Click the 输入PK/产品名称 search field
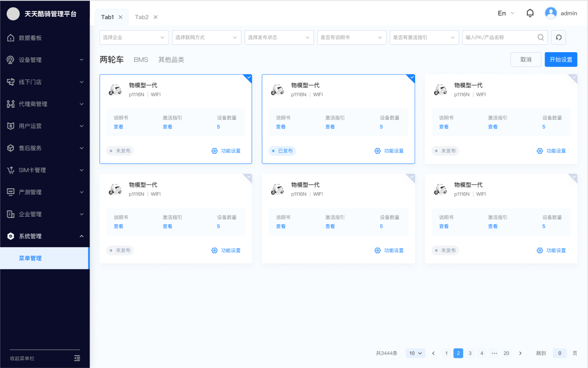 click(x=498, y=37)
